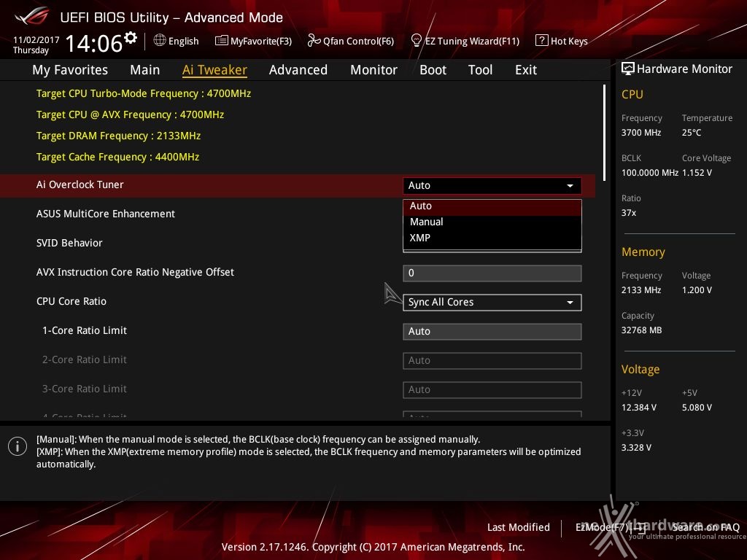Image resolution: width=747 pixels, height=560 pixels.
Task: Click the Hot Keys question mark icon
Action: click(x=542, y=41)
